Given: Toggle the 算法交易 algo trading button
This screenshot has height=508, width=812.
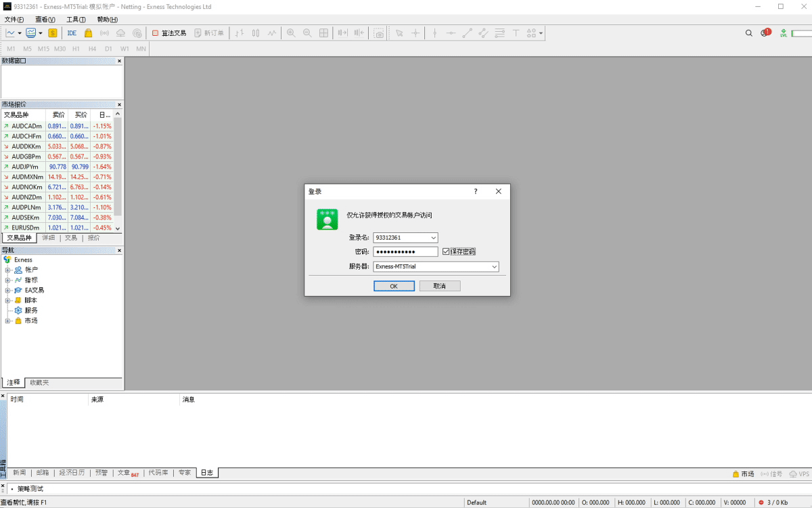Looking at the screenshot, I should [169, 33].
